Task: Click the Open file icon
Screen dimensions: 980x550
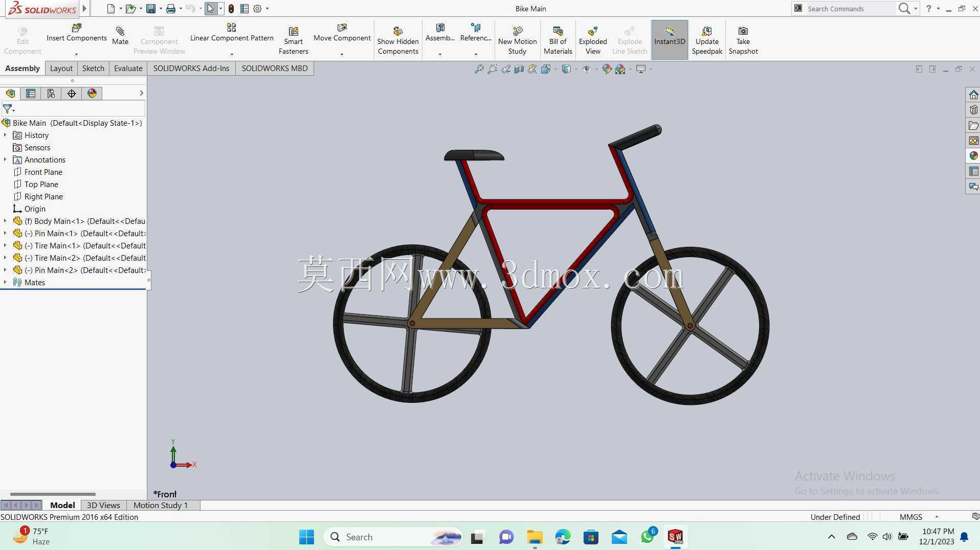Action: [130, 9]
